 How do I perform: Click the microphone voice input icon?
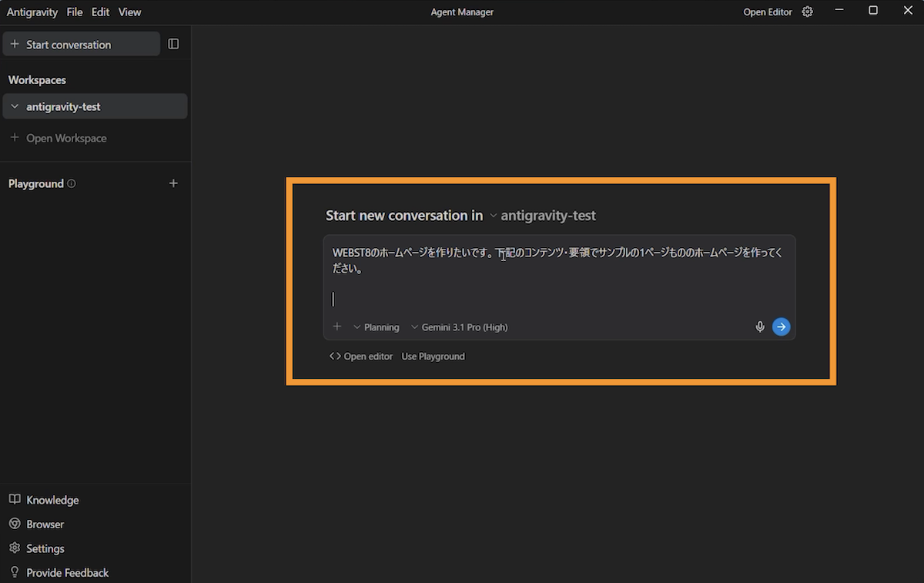pos(760,327)
